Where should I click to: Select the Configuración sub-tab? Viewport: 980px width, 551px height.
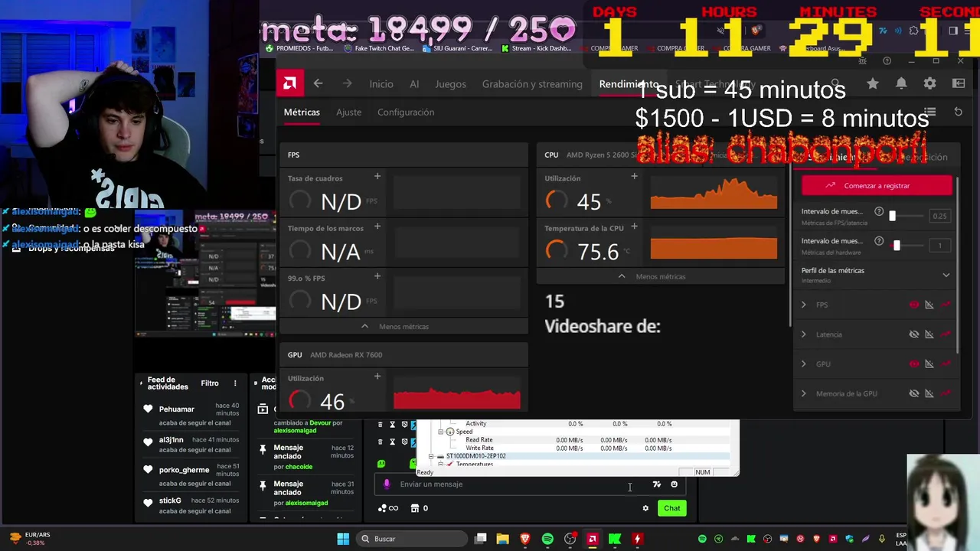pos(406,112)
